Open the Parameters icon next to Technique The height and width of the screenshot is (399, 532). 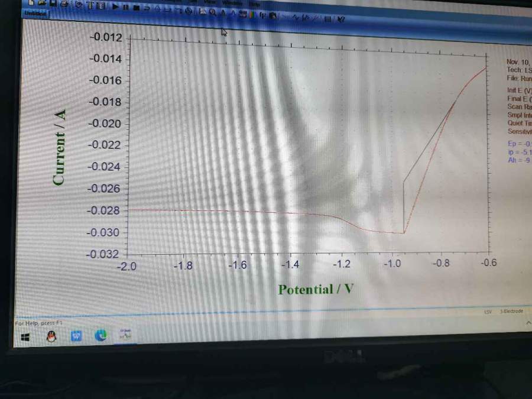(100, 6)
